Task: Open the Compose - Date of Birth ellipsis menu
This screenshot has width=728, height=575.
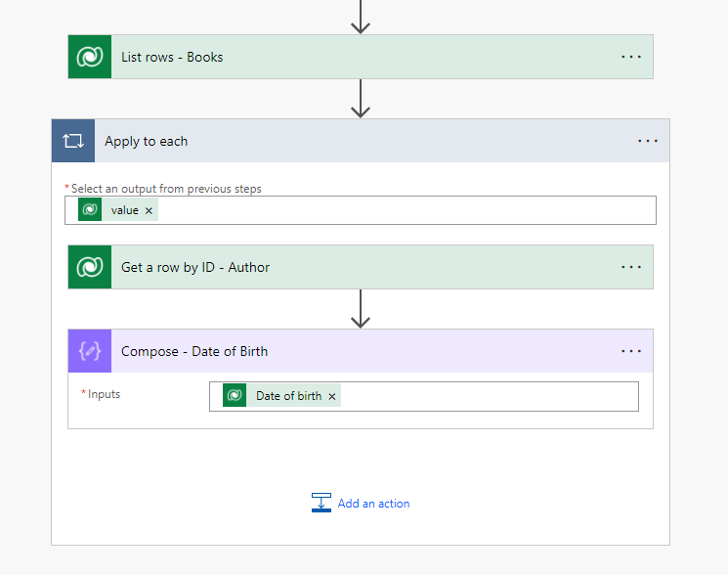Action: tap(631, 351)
